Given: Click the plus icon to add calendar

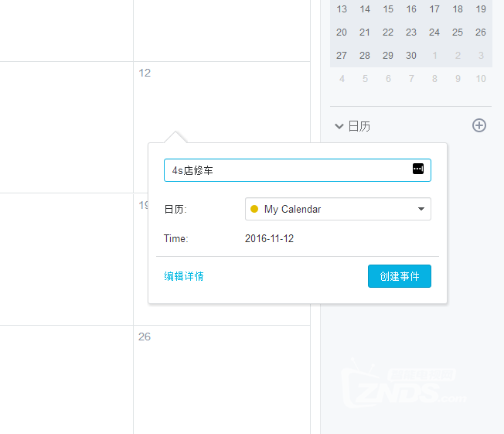Looking at the screenshot, I should [479, 125].
